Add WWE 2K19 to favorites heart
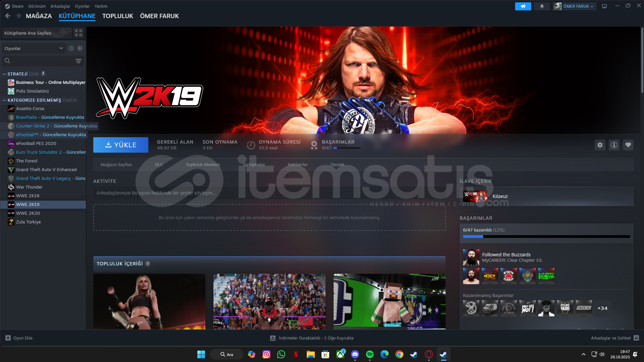This screenshot has width=644, height=362. pos(628,145)
